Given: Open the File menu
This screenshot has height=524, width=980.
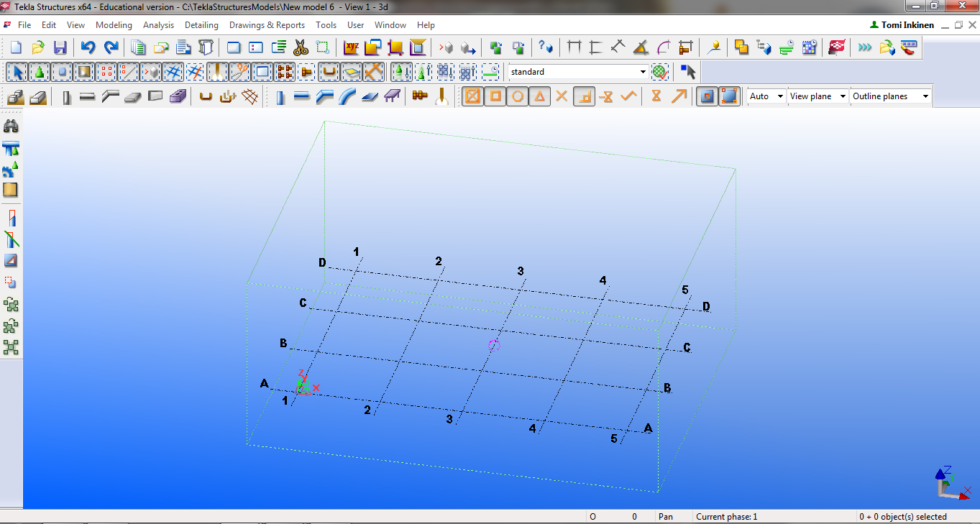Looking at the screenshot, I should click(x=24, y=25).
